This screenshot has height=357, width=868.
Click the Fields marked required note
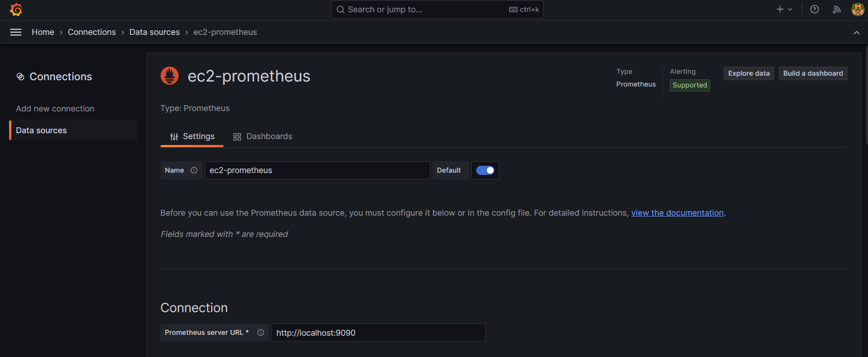[224, 234]
